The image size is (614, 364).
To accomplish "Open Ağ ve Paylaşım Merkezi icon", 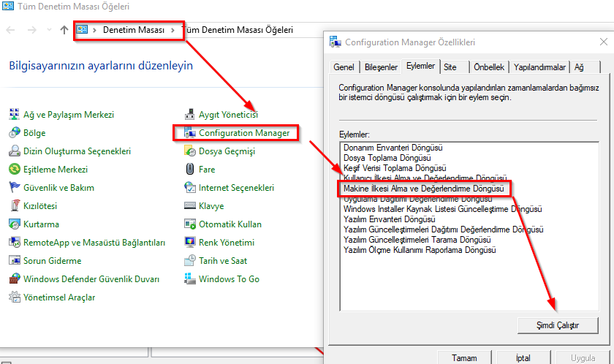I will point(15,115).
